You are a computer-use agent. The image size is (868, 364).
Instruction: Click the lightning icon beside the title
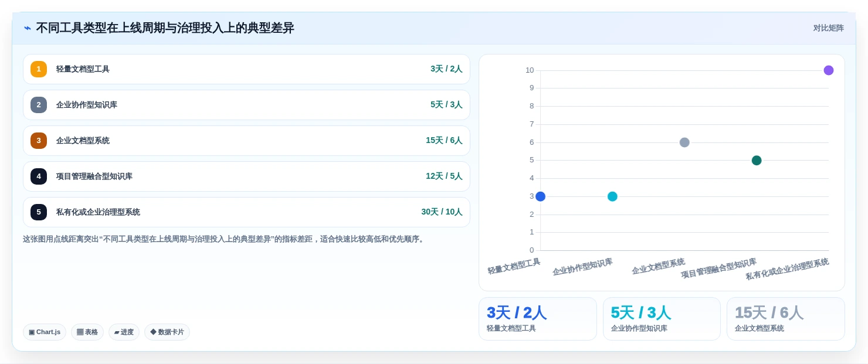click(28, 28)
